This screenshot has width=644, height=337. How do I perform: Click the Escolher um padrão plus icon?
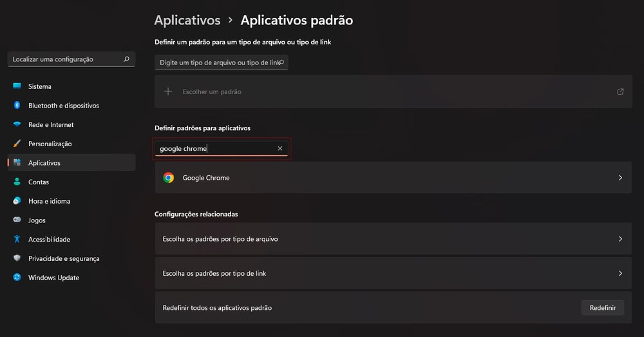(x=168, y=91)
